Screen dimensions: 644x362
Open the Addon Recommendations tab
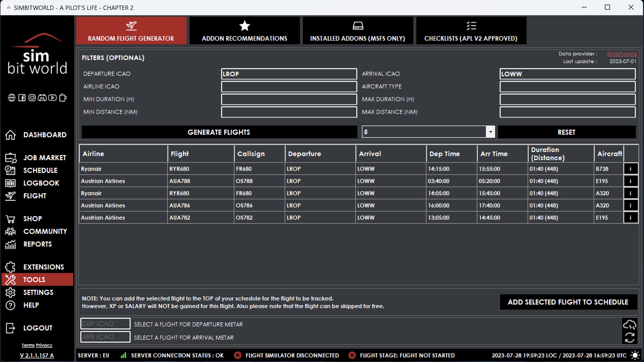coord(244,31)
